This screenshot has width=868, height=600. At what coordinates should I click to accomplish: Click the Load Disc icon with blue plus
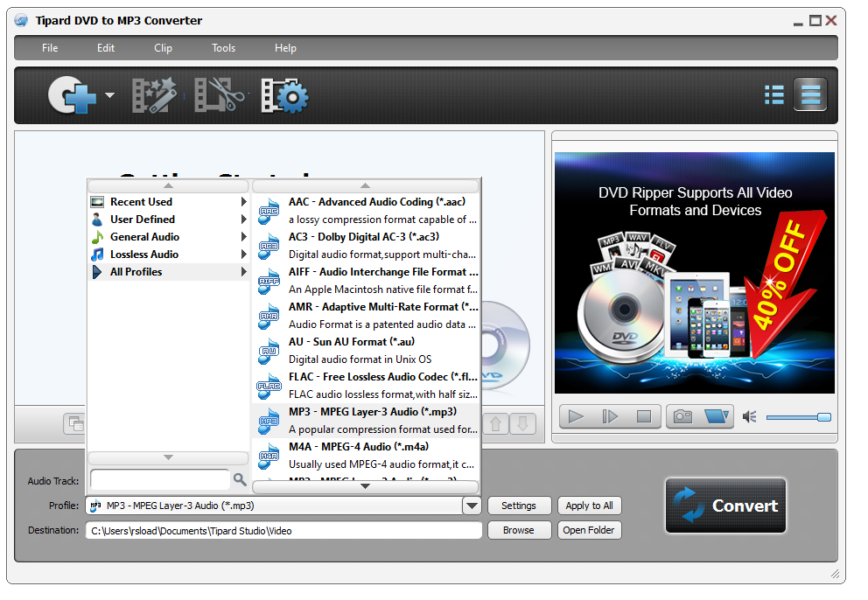pyautogui.click(x=73, y=95)
